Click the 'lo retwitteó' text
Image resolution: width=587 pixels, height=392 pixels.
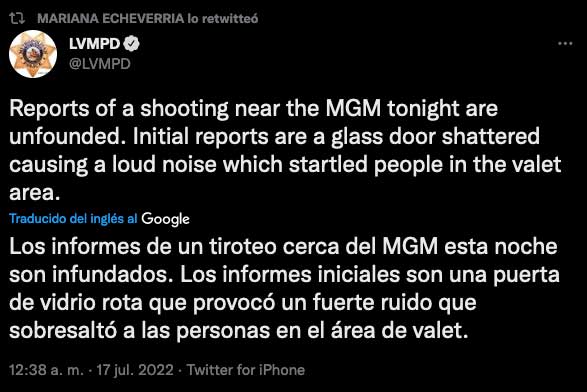tap(223, 18)
